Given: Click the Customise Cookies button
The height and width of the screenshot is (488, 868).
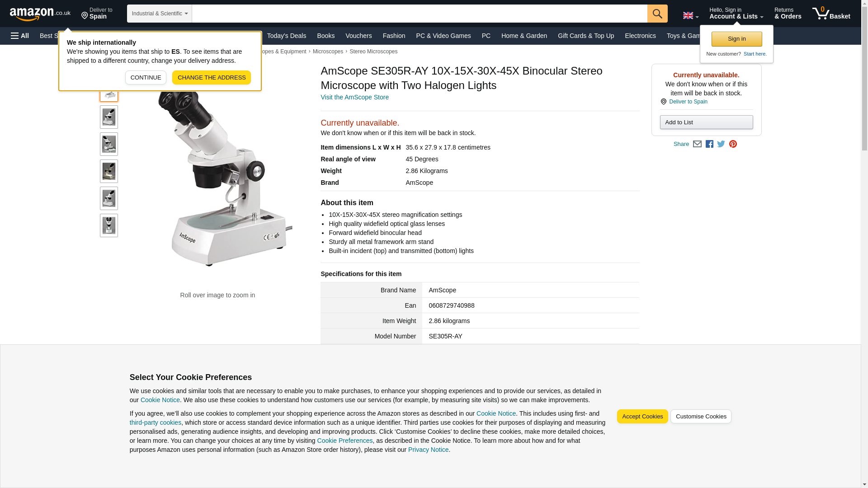Looking at the screenshot, I should pos(701,417).
